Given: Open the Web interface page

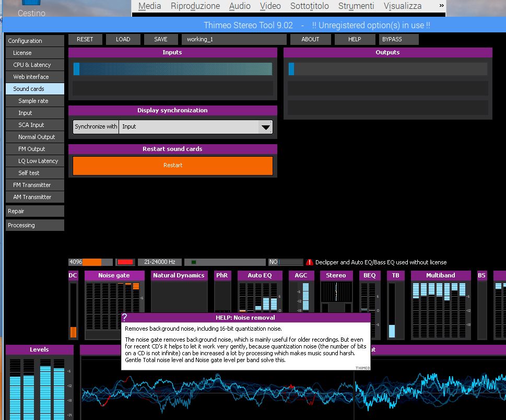Looking at the screenshot, I should click(35, 77).
